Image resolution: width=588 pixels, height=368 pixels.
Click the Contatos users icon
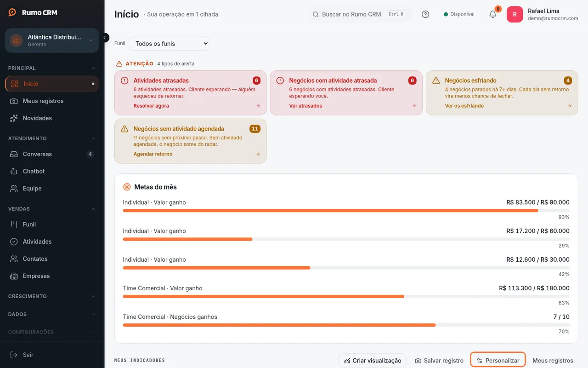(x=14, y=259)
